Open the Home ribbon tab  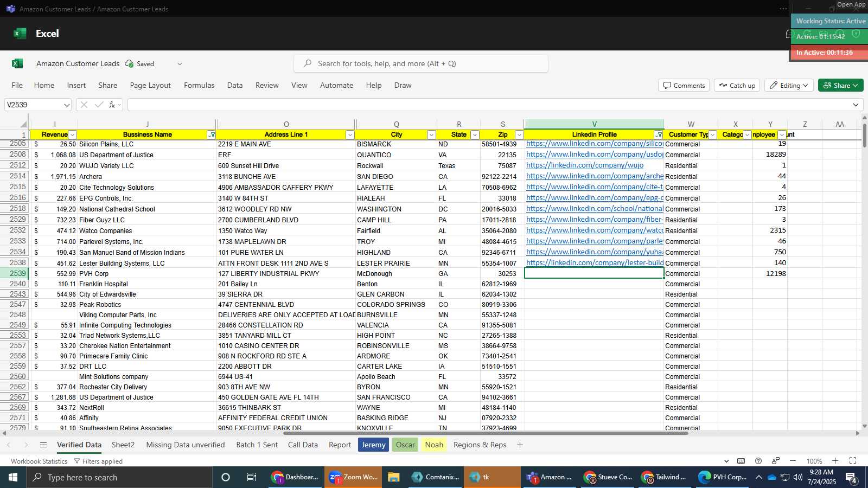click(44, 85)
